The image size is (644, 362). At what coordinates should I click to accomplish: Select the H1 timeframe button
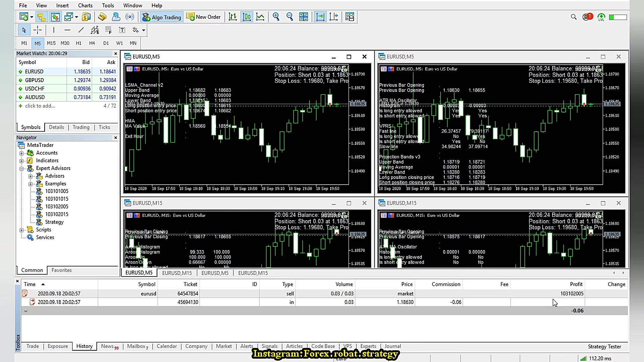[78, 43]
